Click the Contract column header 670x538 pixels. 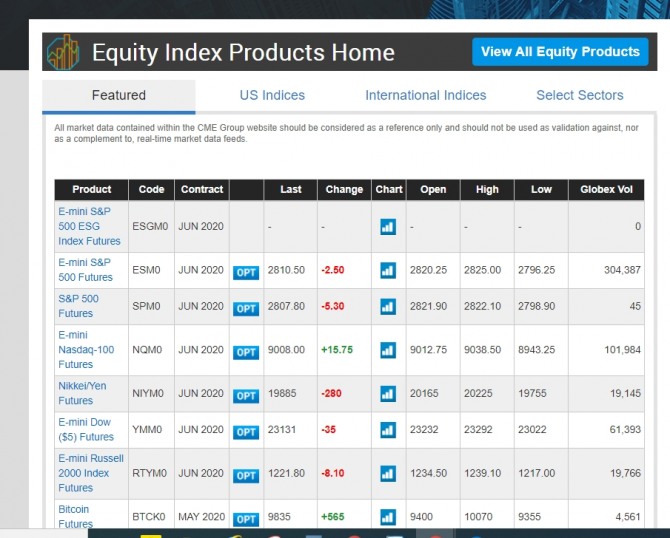[x=202, y=190]
